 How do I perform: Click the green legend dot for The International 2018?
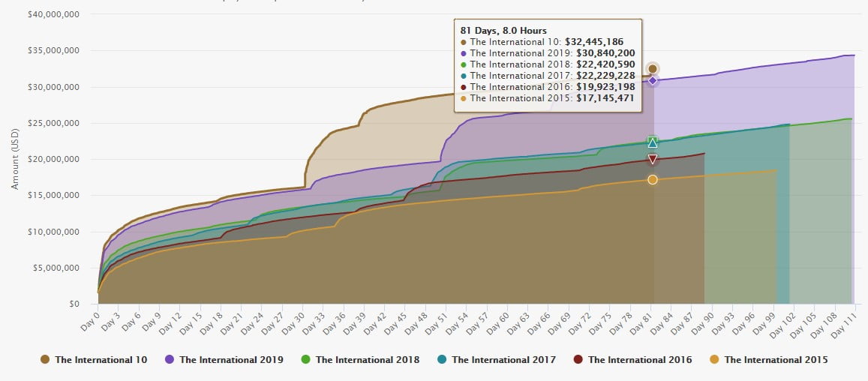(x=306, y=360)
